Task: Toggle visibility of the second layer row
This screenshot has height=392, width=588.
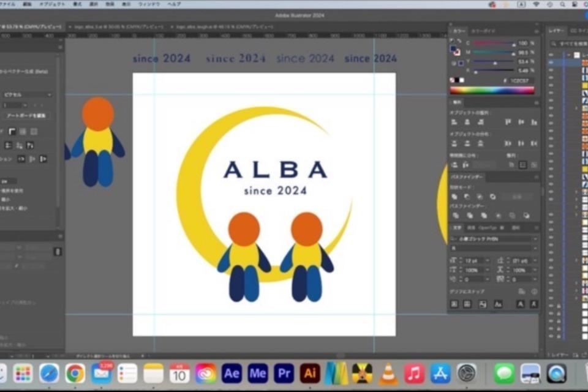Action: 551,62
